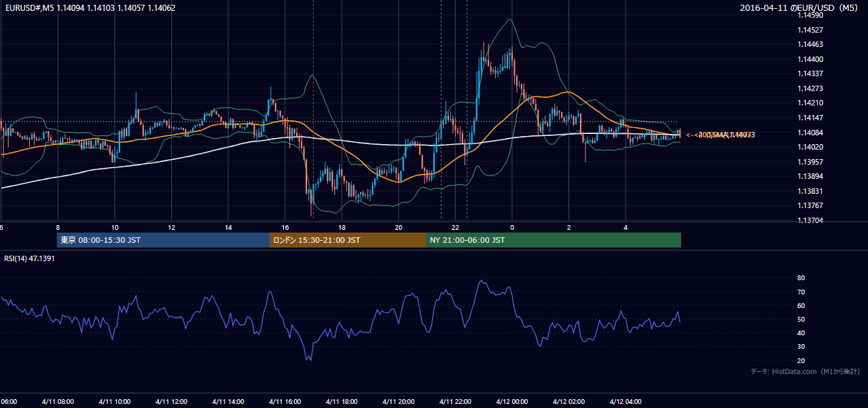
Task: Click hour label 12 under the price chart
Action: (171, 228)
